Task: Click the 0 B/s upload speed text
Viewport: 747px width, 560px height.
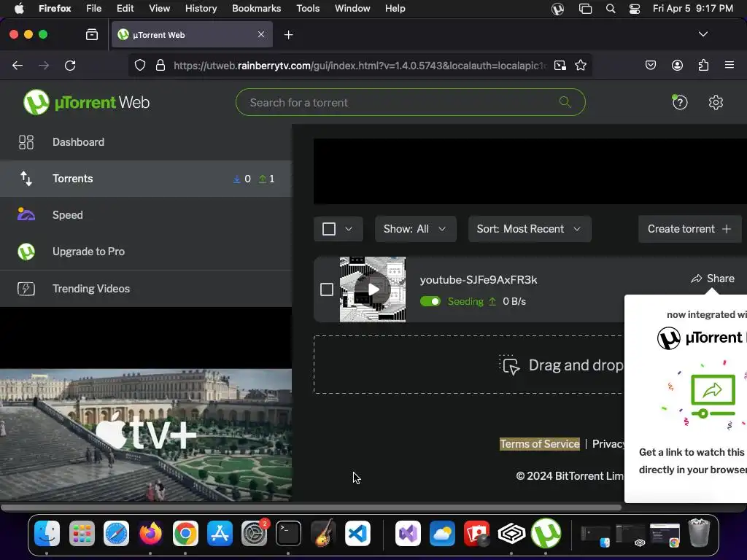Action: (x=514, y=301)
